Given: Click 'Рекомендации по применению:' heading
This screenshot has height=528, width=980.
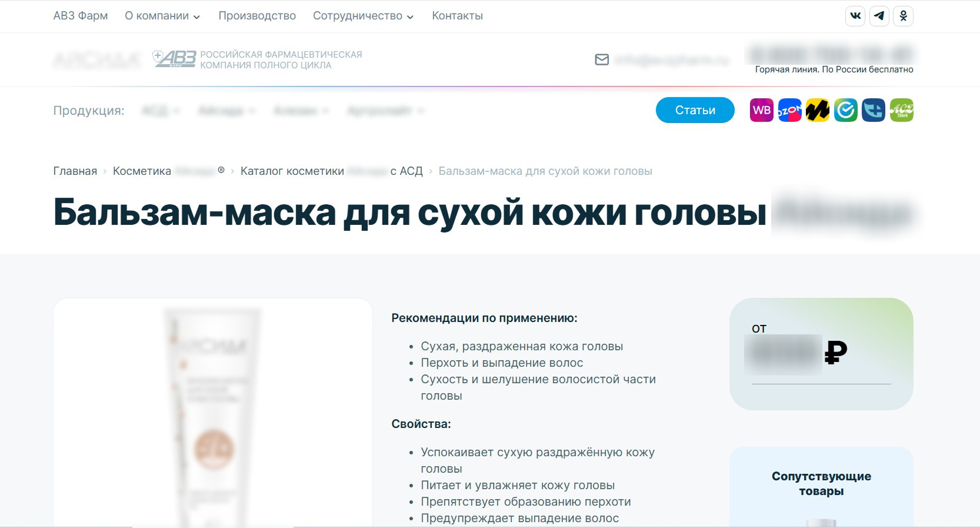Looking at the screenshot, I should point(484,318).
